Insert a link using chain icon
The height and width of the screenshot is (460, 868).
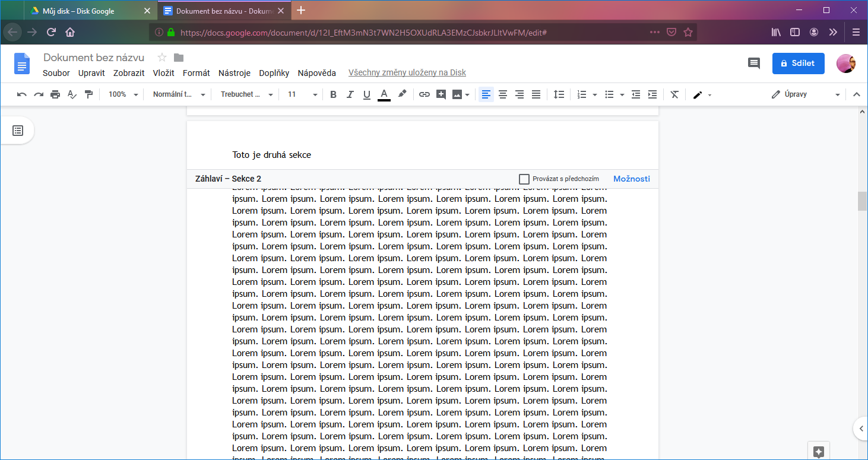point(425,94)
